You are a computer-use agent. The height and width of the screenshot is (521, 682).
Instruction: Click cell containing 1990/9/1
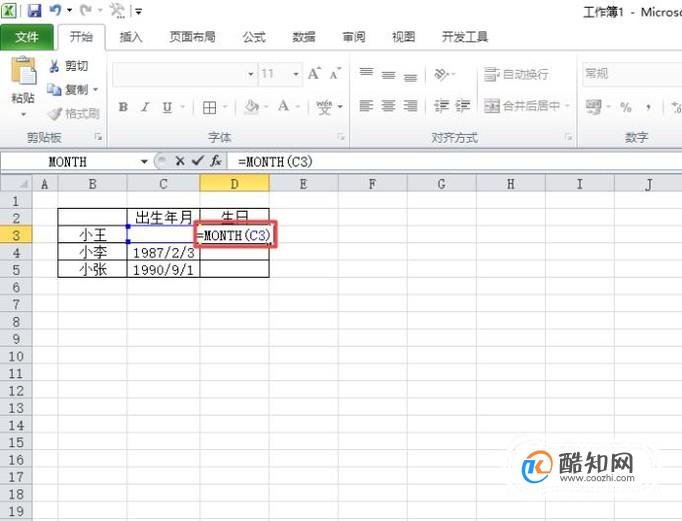(x=164, y=270)
